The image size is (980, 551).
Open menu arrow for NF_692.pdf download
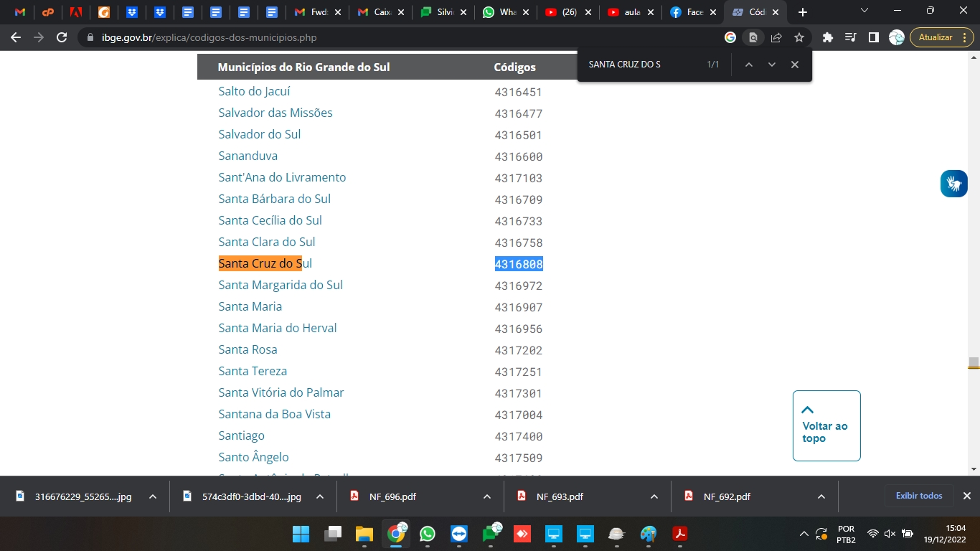pyautogui.click(x=821, y=496)
